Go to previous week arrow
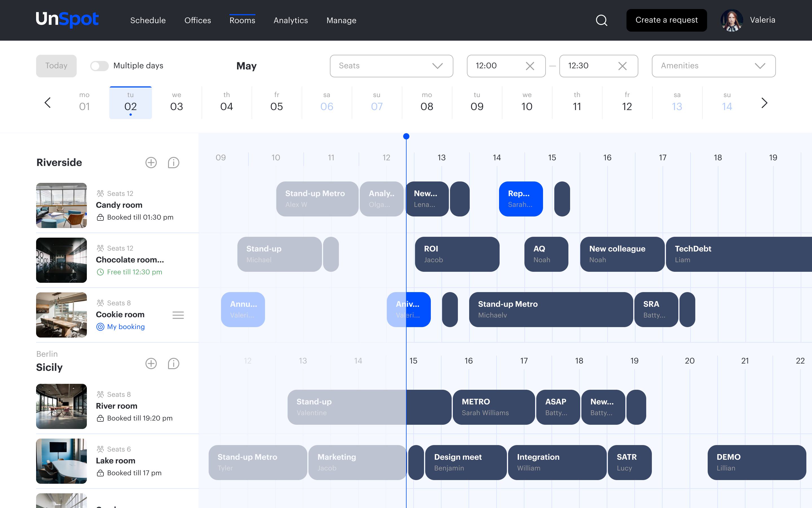This screenshot has height=508, width=812. (48, 103)
